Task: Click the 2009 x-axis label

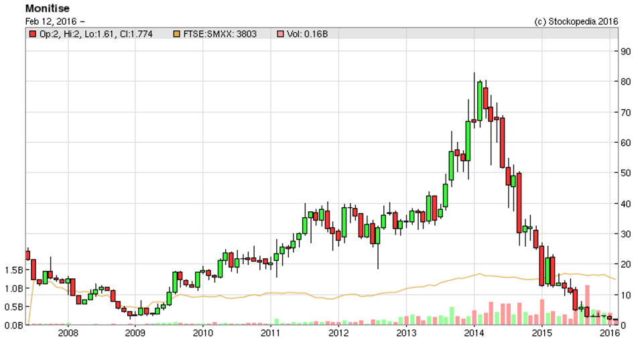Action: 135,333
